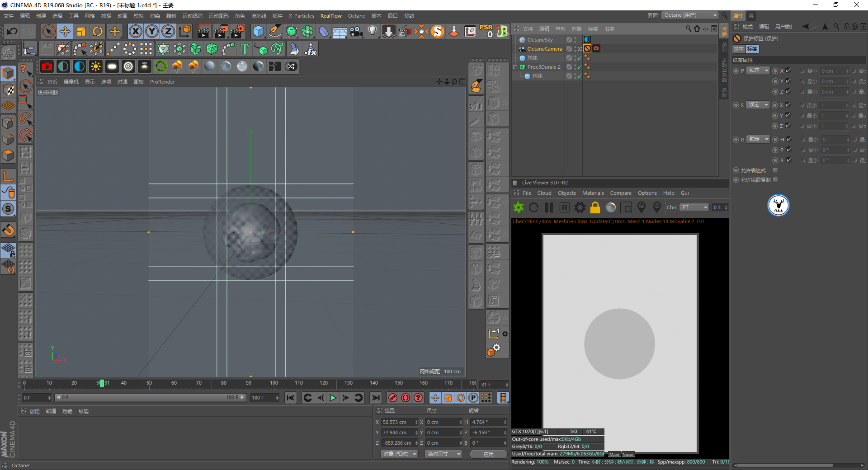Click the 应用 apply button
Image resolution: width=868 pixels, height=470 pixels.
pos(489,454)
